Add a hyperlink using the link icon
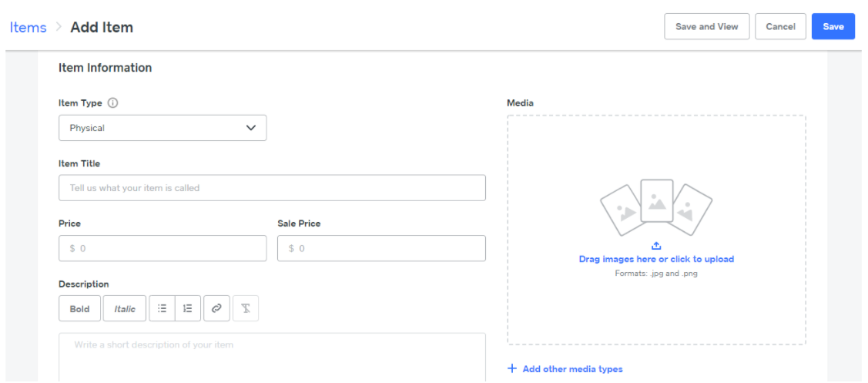 pos(216,309)
